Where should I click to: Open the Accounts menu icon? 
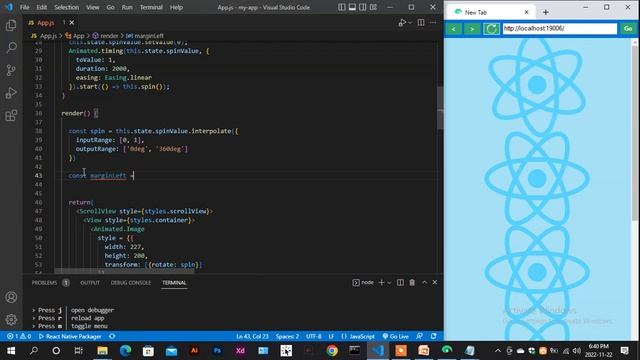coord(11,297)
